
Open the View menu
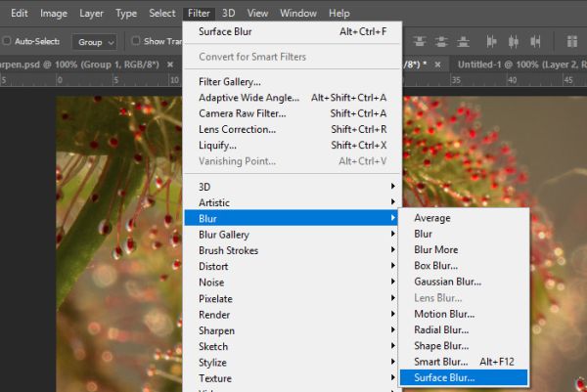click(x=257, y=14)
